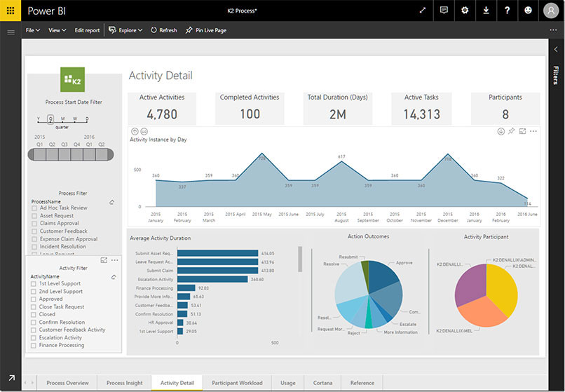Open the comments/notifications icon

444,11
